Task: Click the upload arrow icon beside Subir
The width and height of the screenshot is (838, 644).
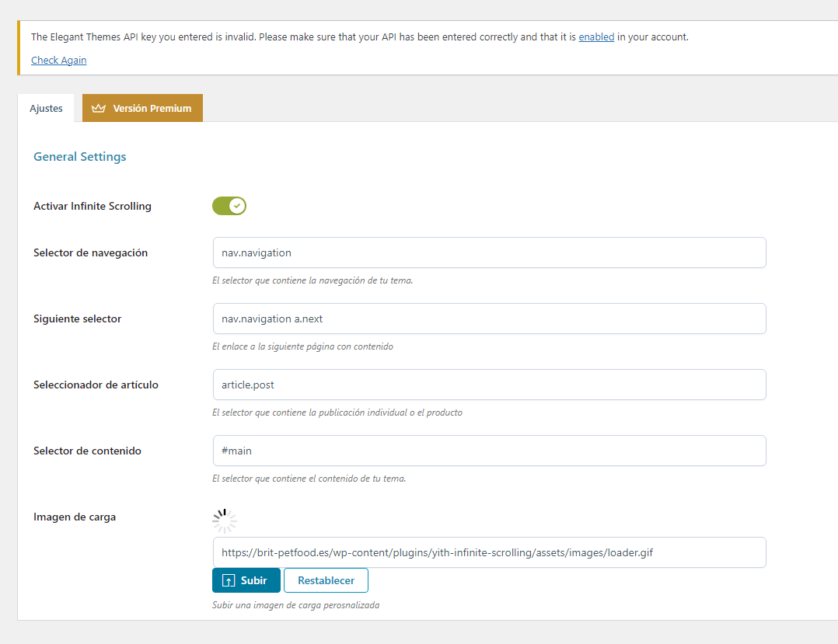Action: (x=229, y=580)
